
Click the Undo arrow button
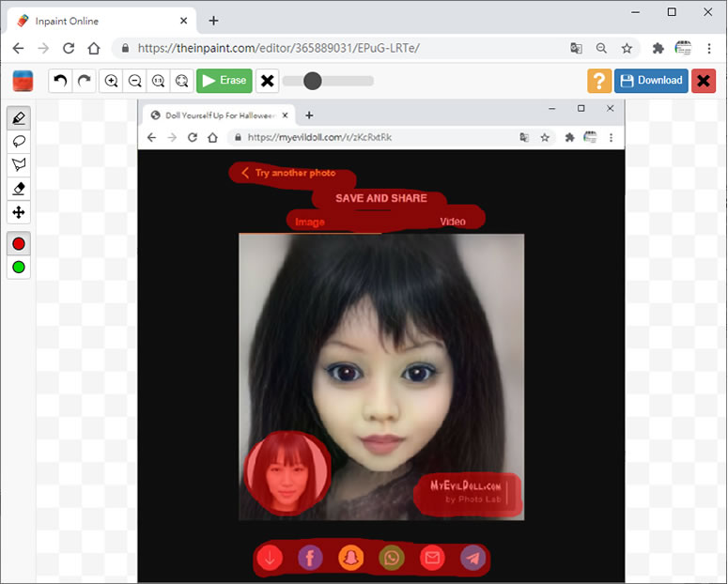61,81
